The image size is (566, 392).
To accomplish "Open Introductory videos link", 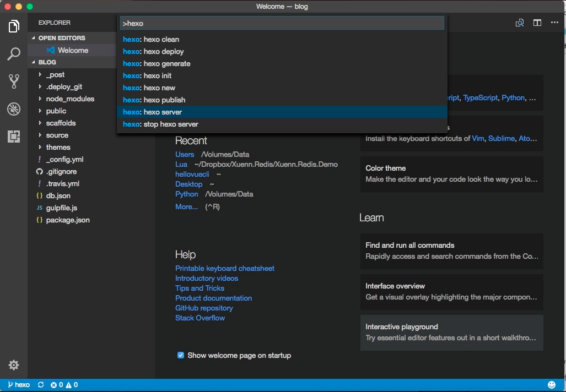I will tap(207, 279).
